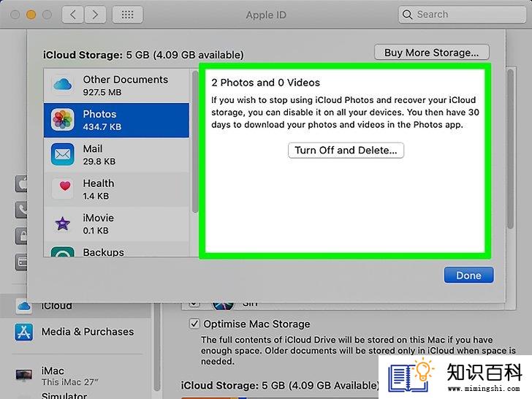The height and width of the screenshot is (399, 532).
Task: Open the show-all preferences grid
Action: click(x=127, y=15)
